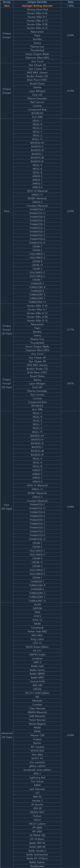80x868 pixels.
Task: Select the Shining Heart Rod row
Action: [x=37, y=9]
